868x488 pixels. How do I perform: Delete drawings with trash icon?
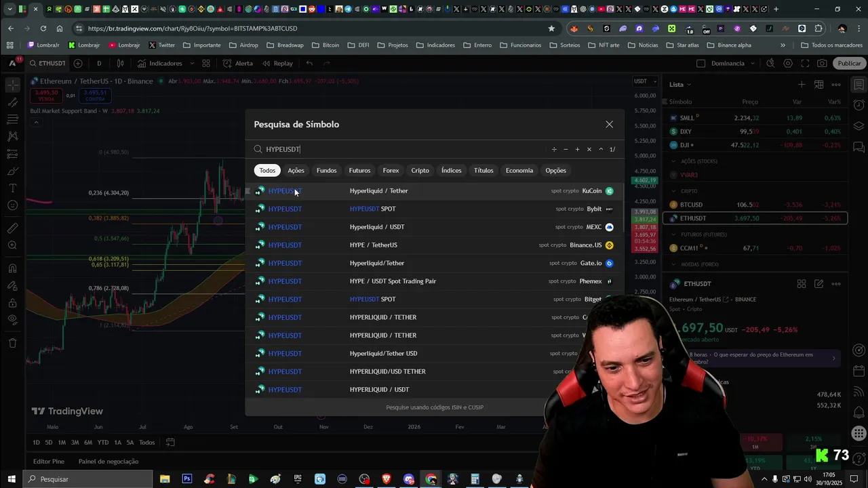click(13, 343)
